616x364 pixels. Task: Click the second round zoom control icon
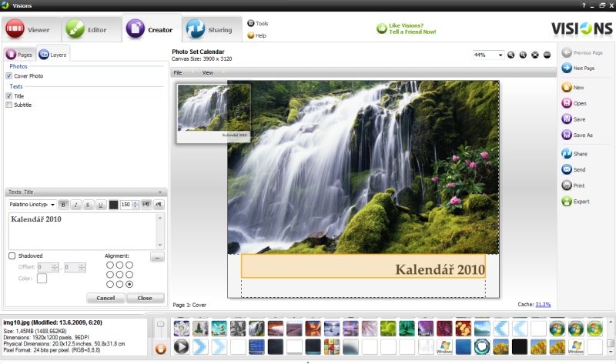coord(523,55)
